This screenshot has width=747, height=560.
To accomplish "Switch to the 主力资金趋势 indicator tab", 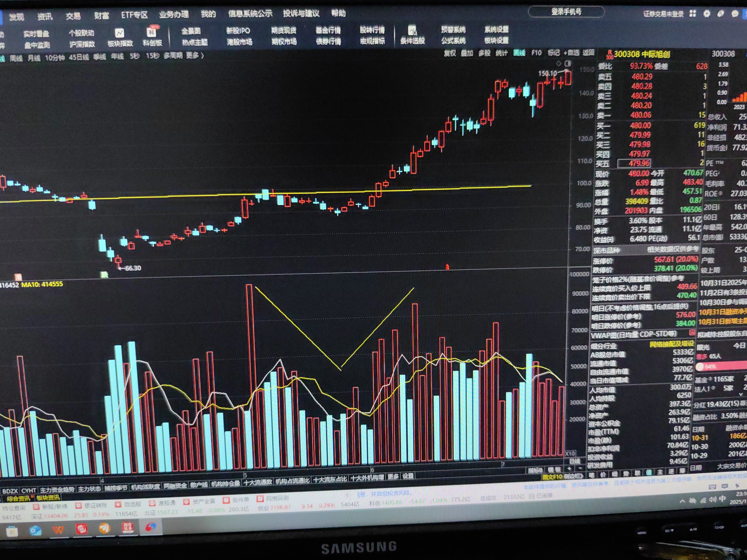I will point(57,489).
